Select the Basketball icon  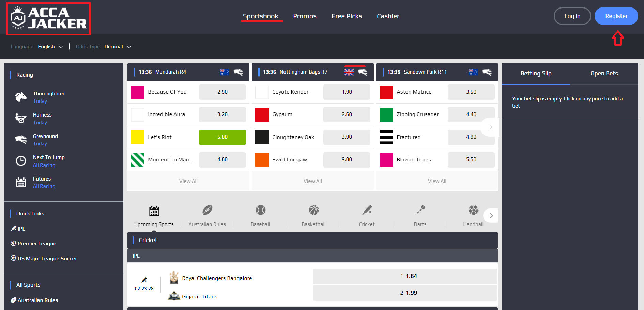314,210
